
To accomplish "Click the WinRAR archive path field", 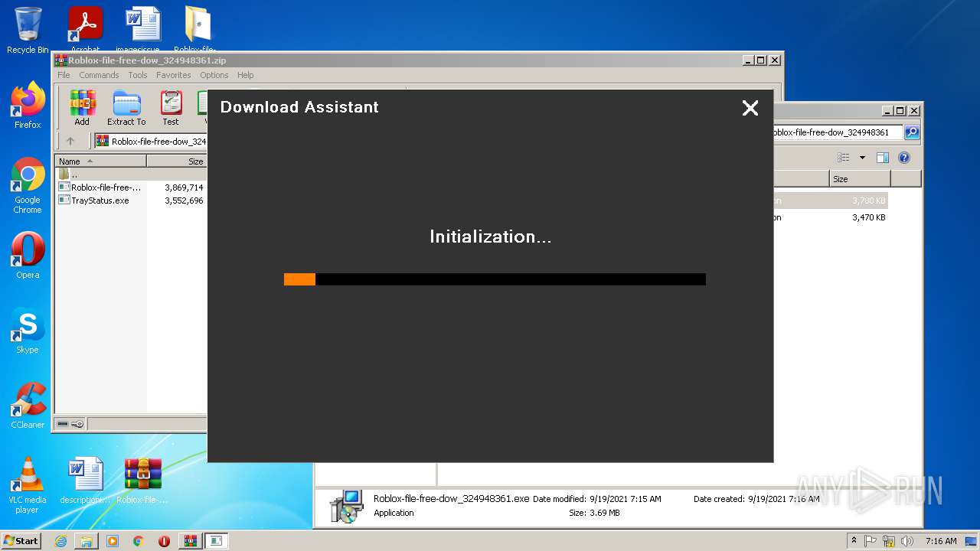I will (151, 141).
